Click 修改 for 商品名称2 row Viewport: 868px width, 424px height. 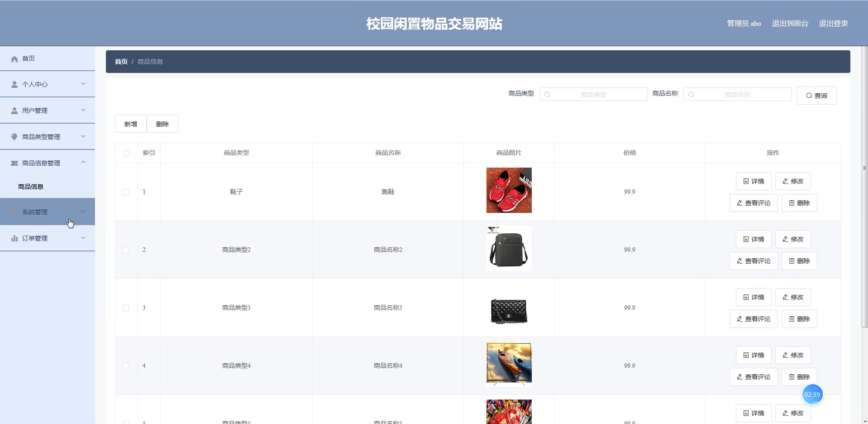coord(793,239)
